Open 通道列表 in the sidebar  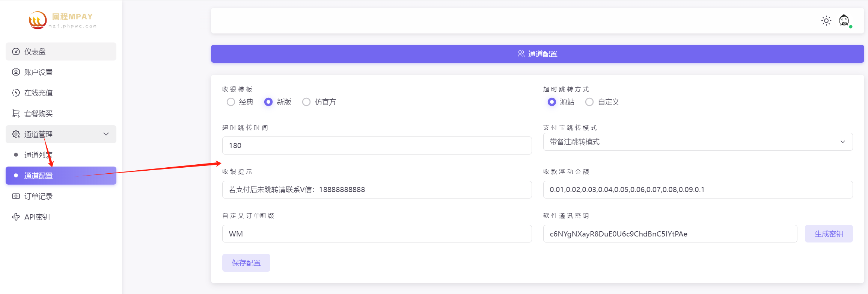38,155
